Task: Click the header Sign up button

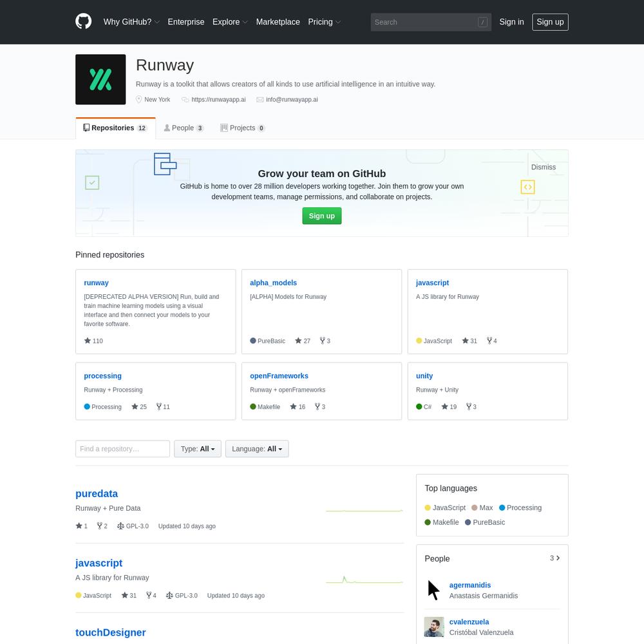Action: pyautogui.click(x=550, y=22)
